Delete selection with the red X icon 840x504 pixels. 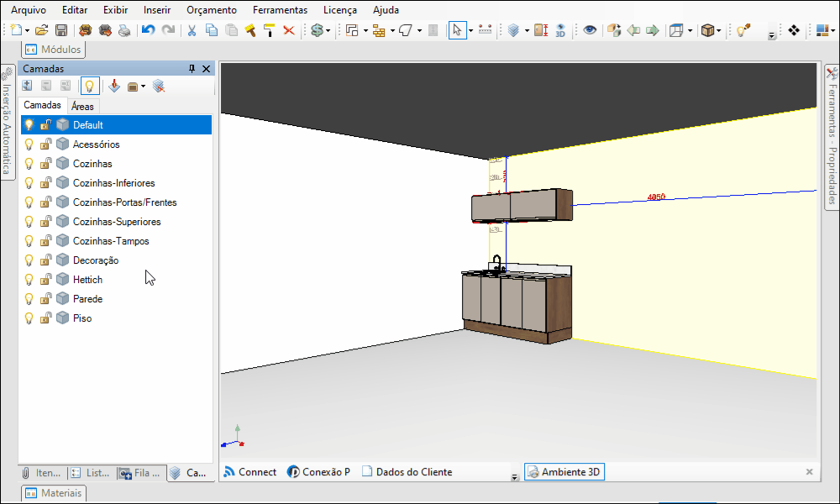[x=289, y=30]
